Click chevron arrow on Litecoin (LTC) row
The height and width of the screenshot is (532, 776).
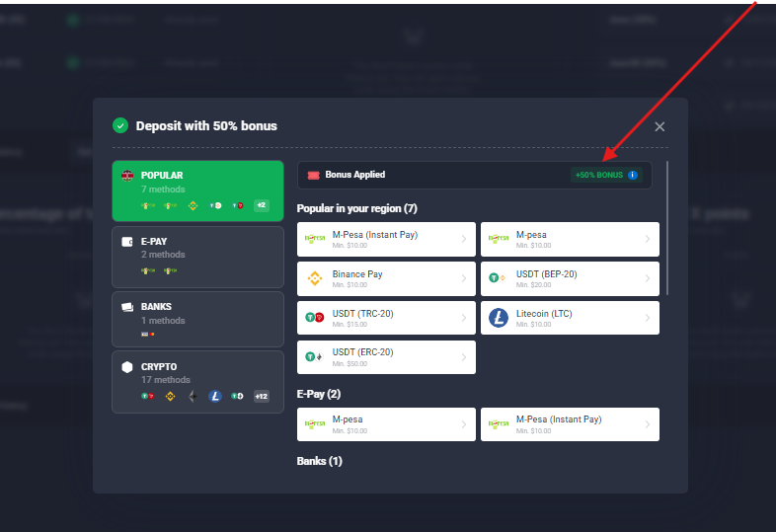pos(648,318)
